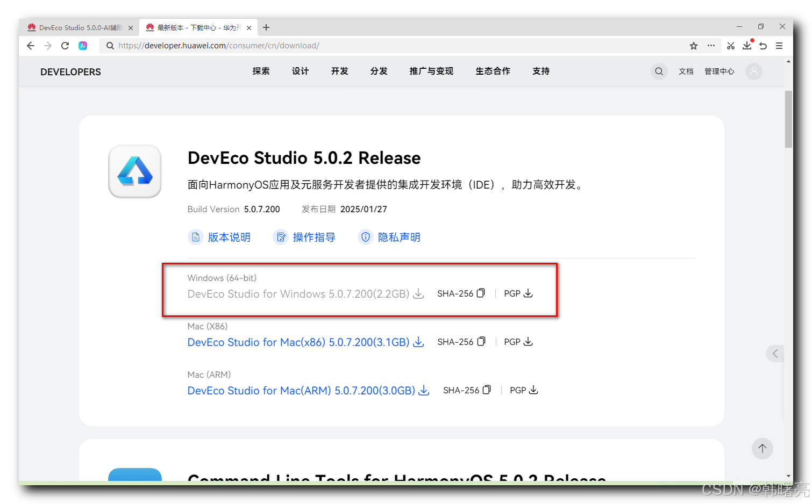Download DevEco Studio for Windows 5.0.7.200
This screenshot has width=812, height=504.
[x=305, y=294]
